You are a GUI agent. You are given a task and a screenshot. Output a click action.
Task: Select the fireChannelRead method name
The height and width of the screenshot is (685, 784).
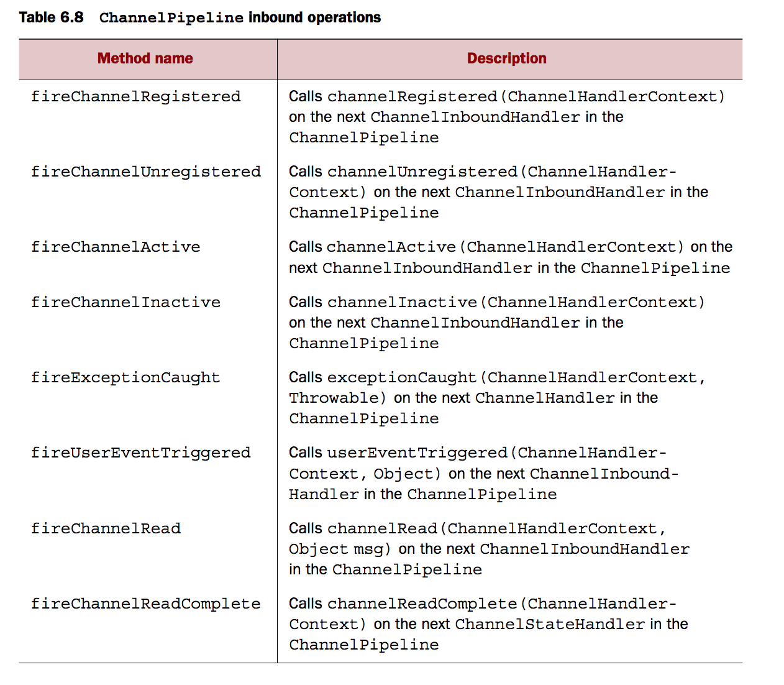coord(106,528)
